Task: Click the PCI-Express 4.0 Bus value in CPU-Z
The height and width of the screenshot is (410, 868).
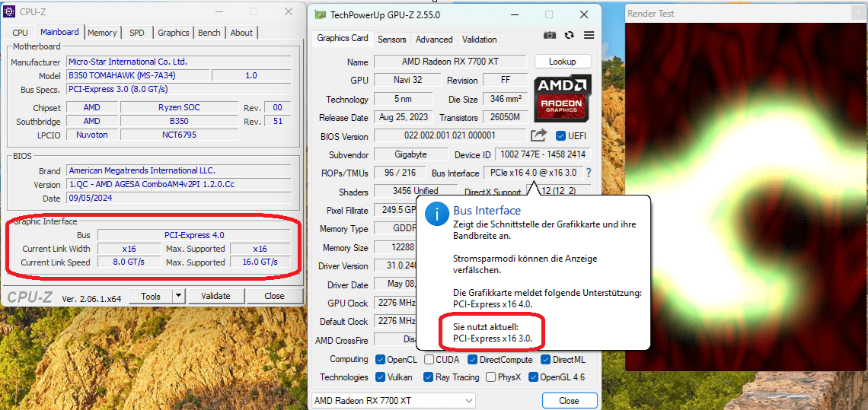Action: (x=194, y=234)
